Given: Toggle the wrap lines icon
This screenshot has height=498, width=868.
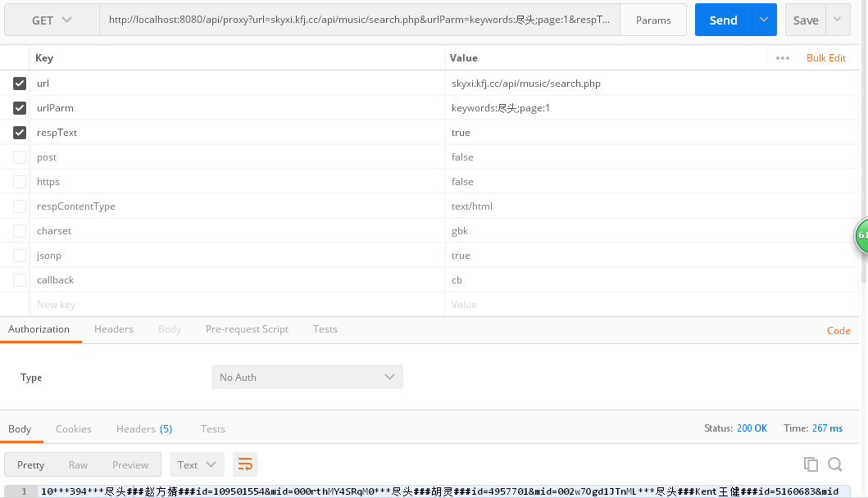Looking at the screenshot, I should tap(245, 464).
